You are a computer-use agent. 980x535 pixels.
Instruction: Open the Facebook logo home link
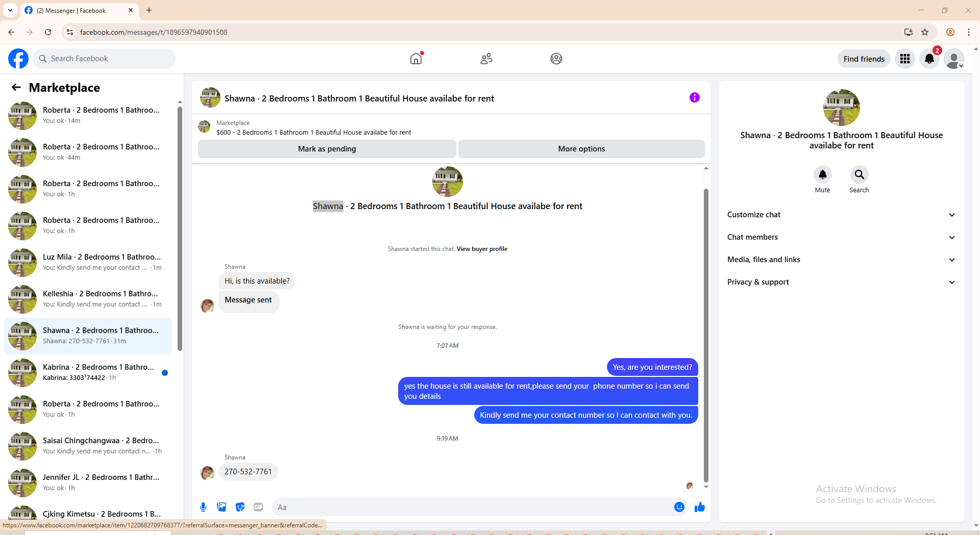18,59
